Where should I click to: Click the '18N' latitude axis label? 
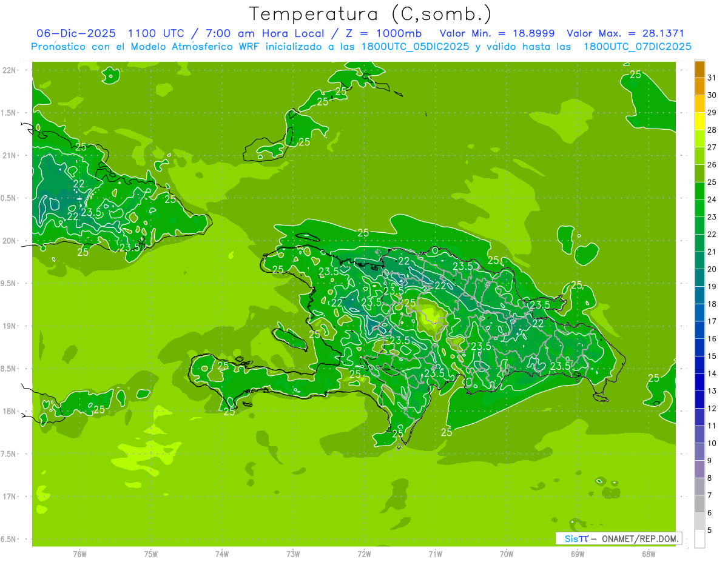click(x=10, y=411)
